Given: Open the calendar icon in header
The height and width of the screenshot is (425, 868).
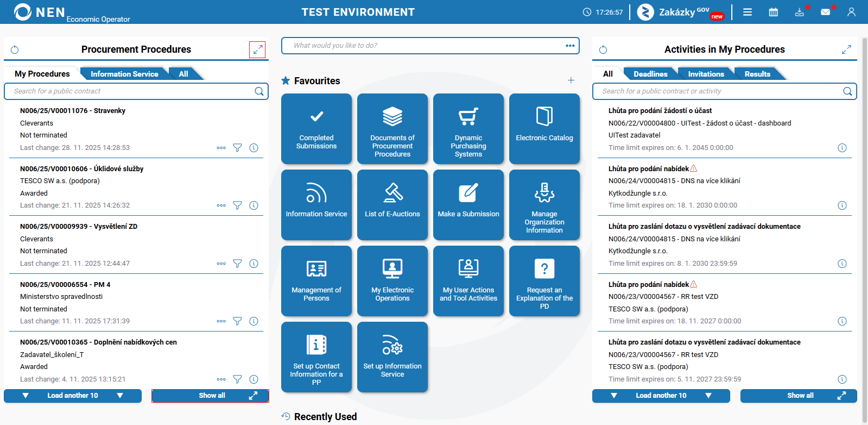Looking at the screenshot, I should tap(774, 12).
